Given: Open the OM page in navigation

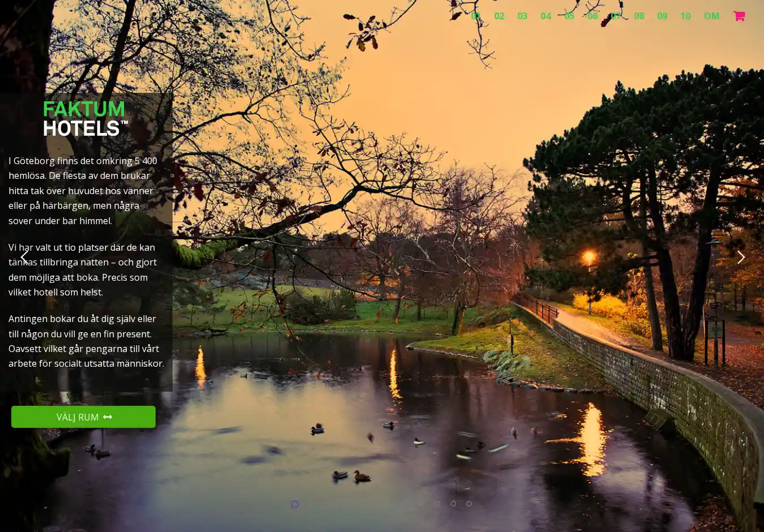Looking at the screenshot, I should pyautogui.click(x=711, y=16).
